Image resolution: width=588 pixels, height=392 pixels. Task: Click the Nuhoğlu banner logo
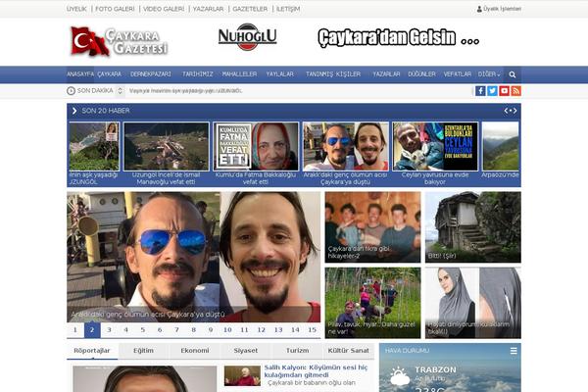[248, 37]
